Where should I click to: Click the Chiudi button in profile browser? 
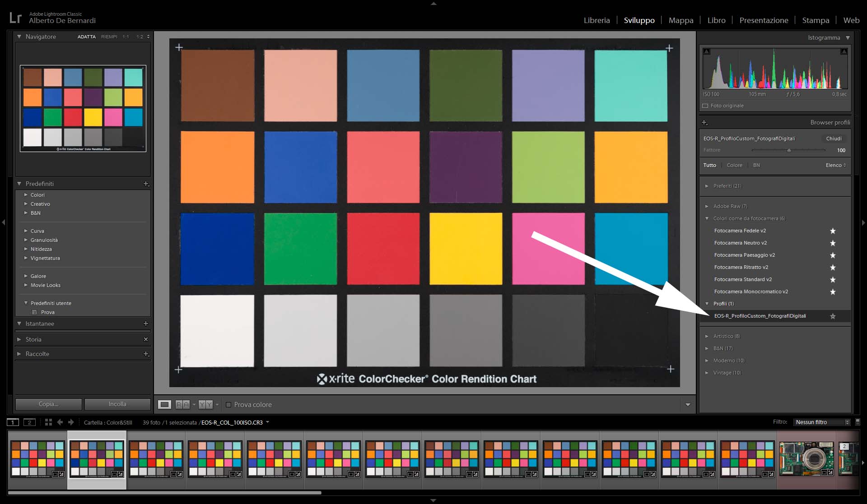[834, 139]
